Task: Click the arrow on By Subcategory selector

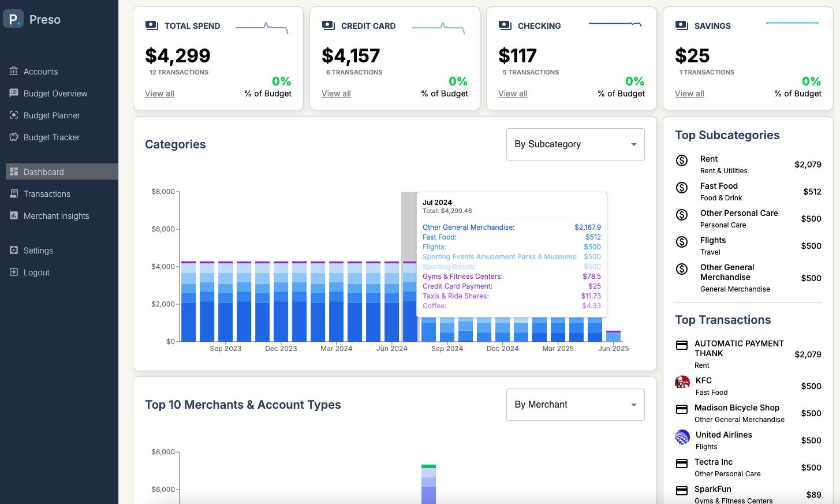Action: click(634, 144)
